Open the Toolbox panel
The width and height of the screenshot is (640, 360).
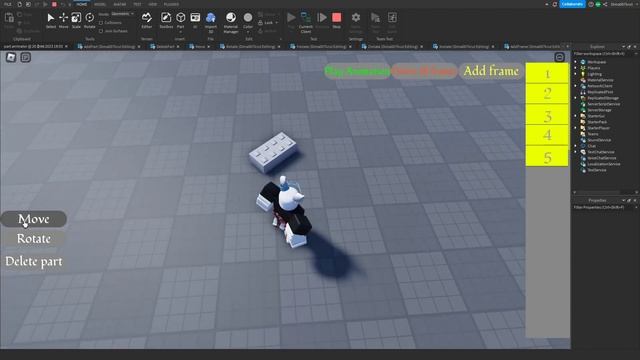(166, 20)
